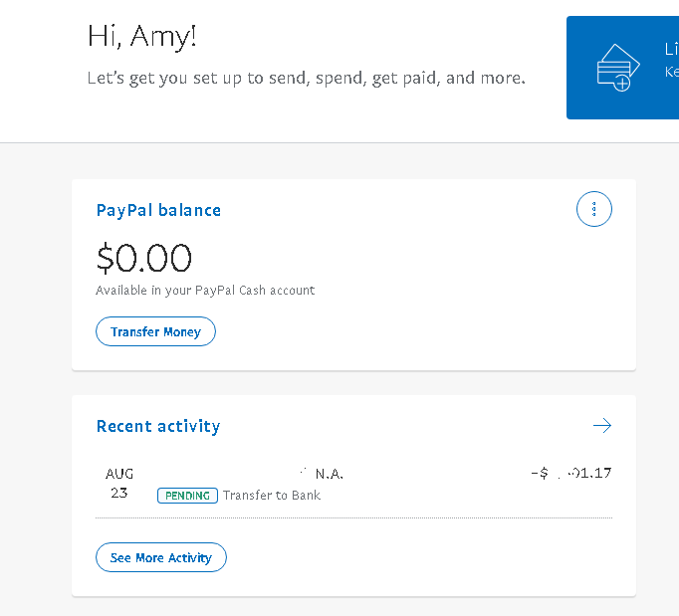The image size is (679, 616).
Task: Click the credit card plus icon in blue banner
Action: tap(613, 68)
